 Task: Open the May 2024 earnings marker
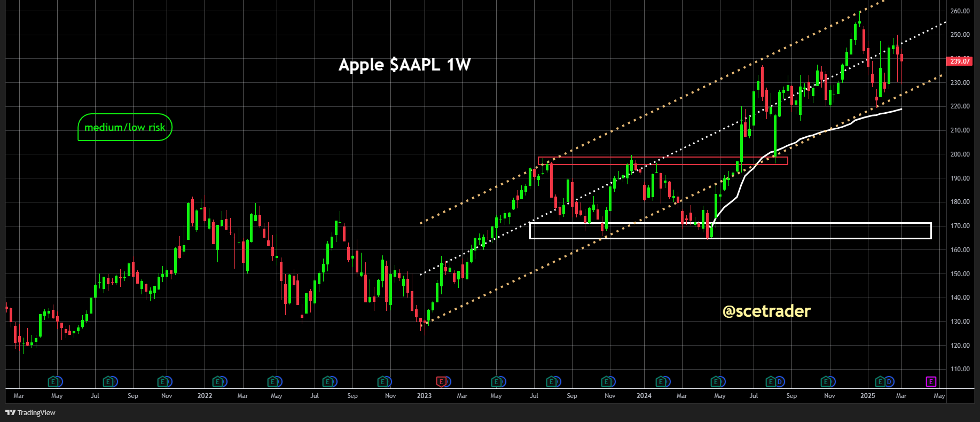(x=716, y=381)
